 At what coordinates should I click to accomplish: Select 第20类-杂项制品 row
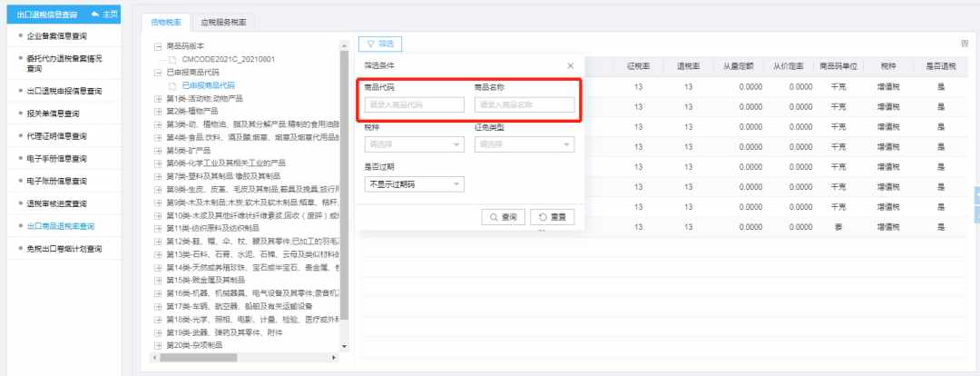[x=194, y=345]
